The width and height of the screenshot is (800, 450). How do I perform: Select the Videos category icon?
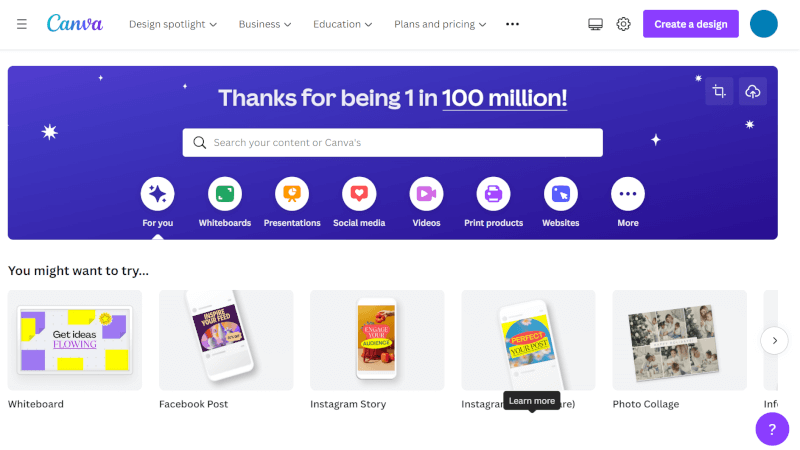(x=426, y=193)
